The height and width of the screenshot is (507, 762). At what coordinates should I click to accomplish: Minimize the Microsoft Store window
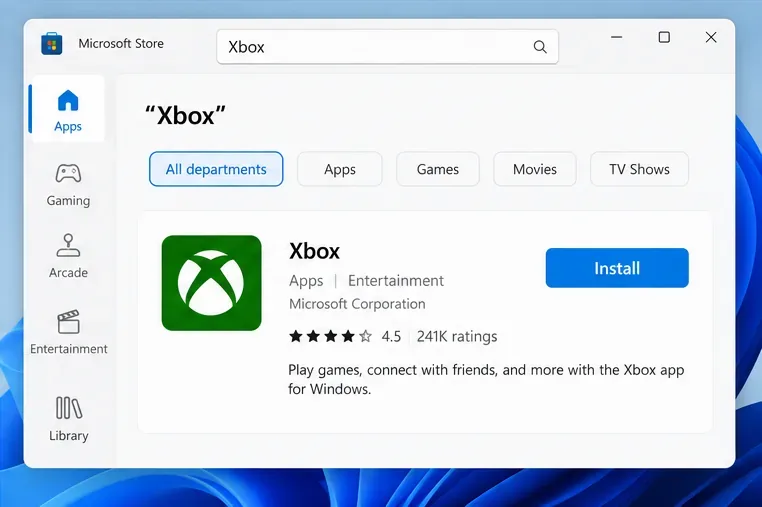pyautogui.click(x=616, y=37)
